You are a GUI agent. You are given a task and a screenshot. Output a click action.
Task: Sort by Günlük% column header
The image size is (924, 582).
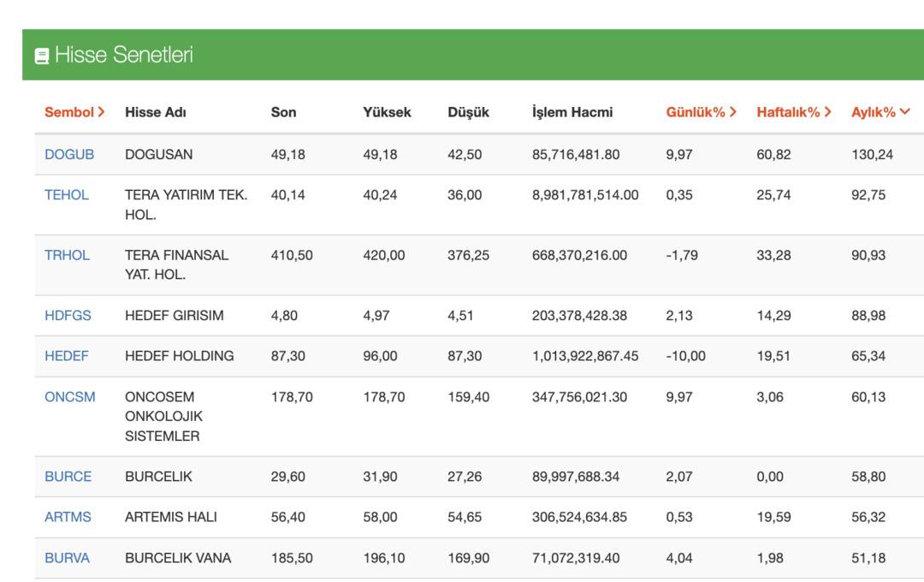701,112
